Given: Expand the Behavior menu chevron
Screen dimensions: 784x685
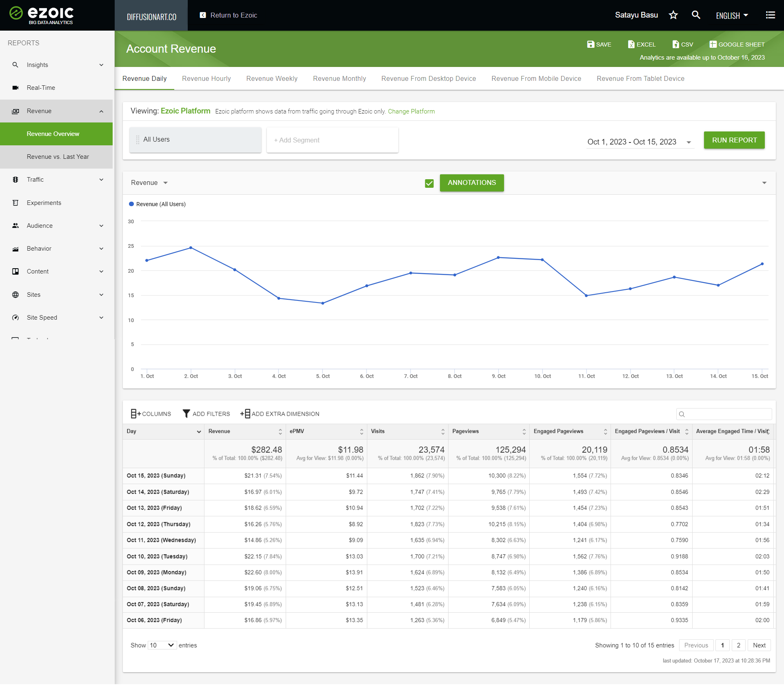Looking at the screenshot, I should (x=101, y=249).
